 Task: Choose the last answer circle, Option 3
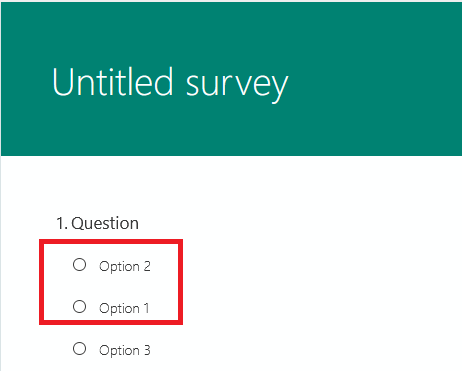[x=79, y=349]
